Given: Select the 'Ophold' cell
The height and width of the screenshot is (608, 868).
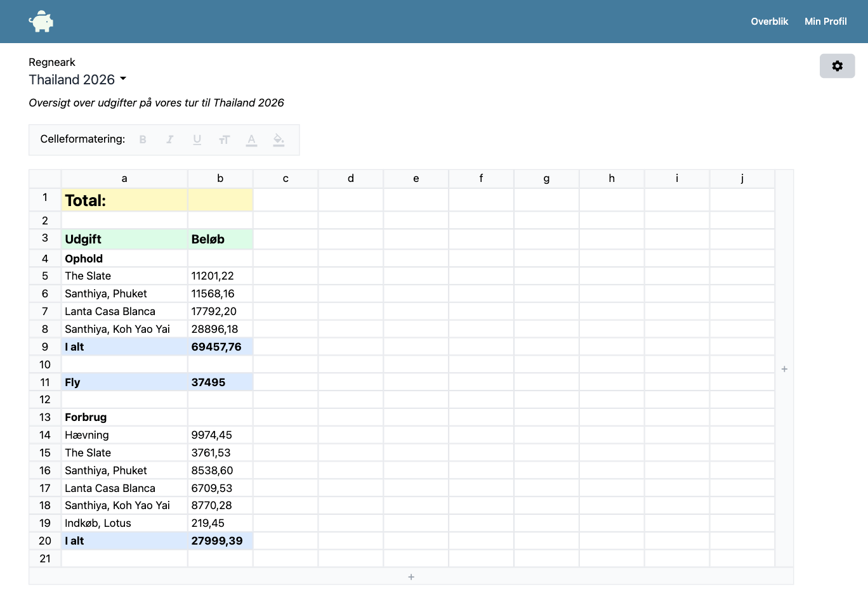Looking at the screenshot, I should (x=124, y=258).
